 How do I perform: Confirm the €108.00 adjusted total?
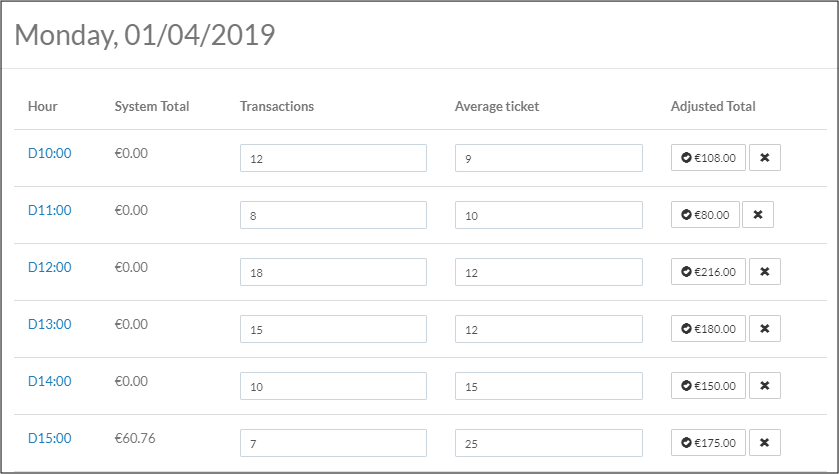(708, 158)
